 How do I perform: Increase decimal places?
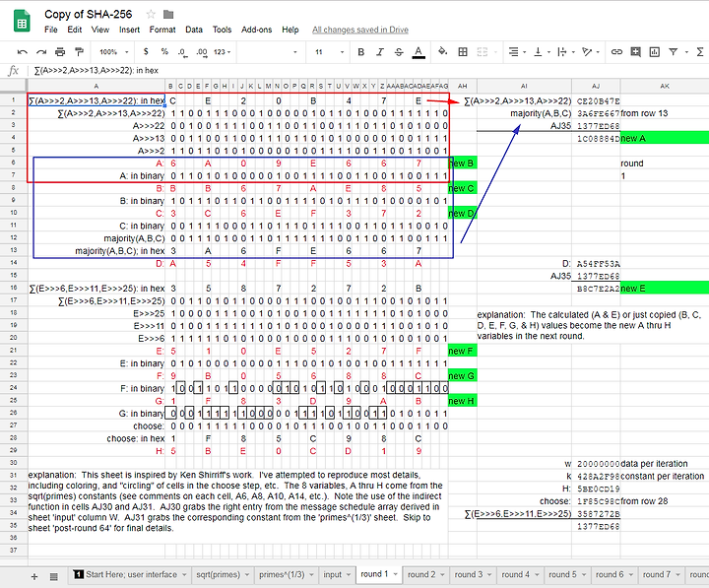pos(202,52)
